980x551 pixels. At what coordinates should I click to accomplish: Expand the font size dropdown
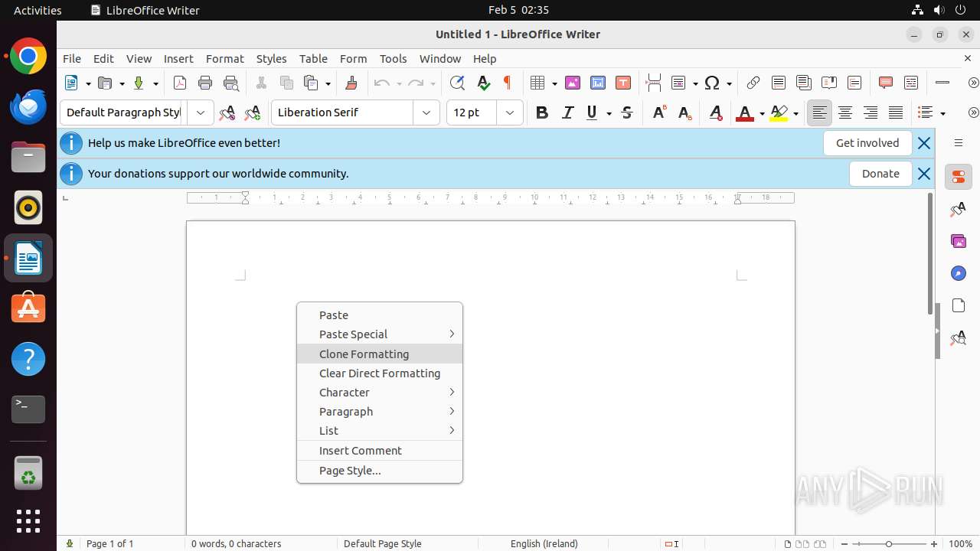[x=510, y=112]
